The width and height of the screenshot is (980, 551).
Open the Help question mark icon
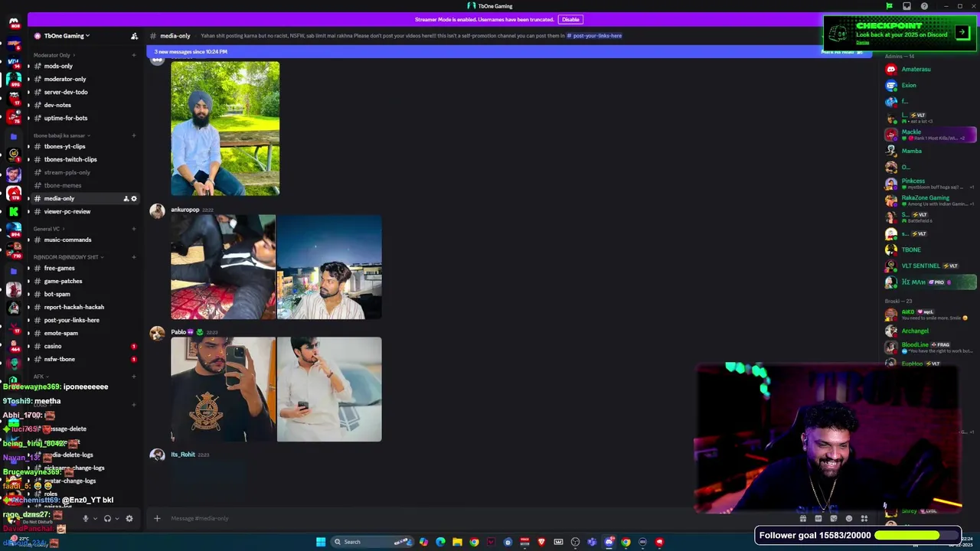click(x=924, y=6)
